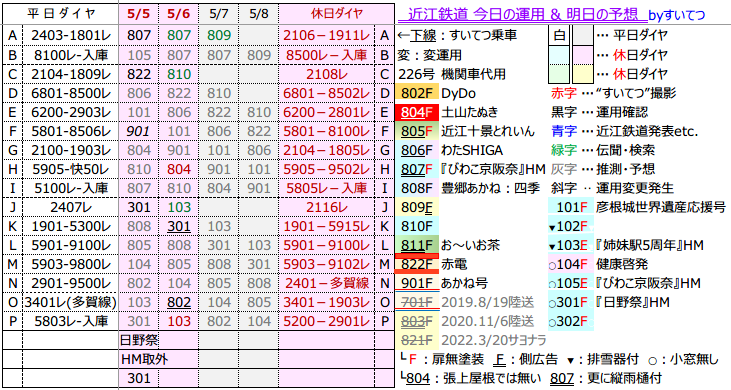Click the 5100レ-入庫 weekday cell
This screenshot has width=731, height=390.
70,188
